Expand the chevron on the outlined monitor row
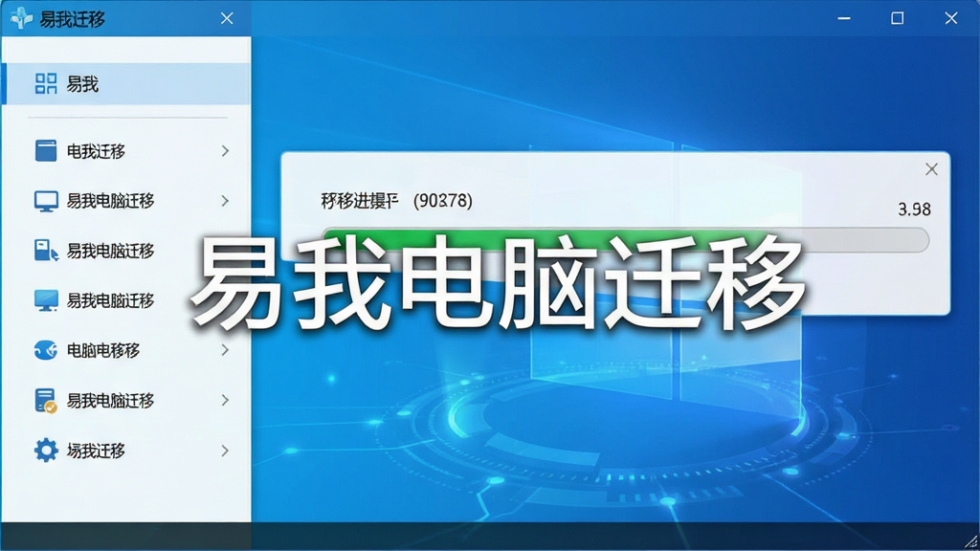980x551 pixels. tap(225, 201)
